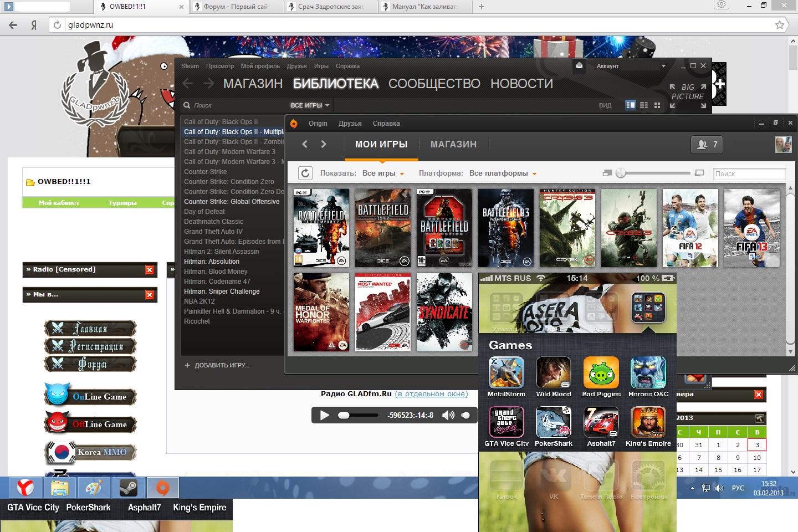The image size is (798, 532).
Task: Click the Origin refresh icon
Action: point(305,173)
